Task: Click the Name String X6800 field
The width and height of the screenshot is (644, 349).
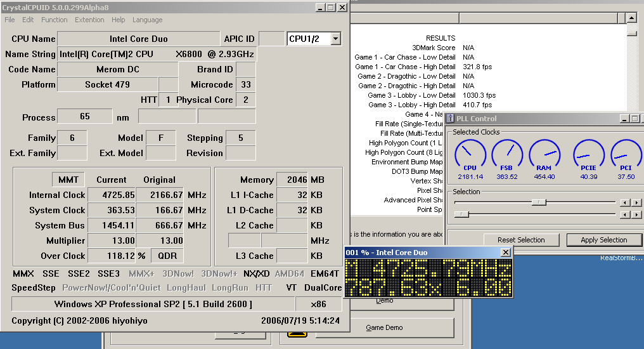Action: (157, 54)
